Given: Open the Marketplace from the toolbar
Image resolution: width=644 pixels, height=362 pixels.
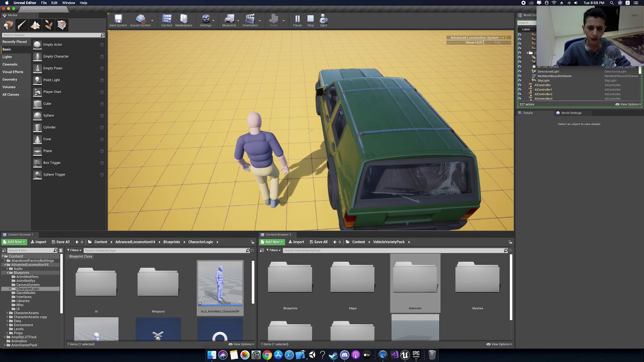Looking at the screenshot, I should pyautogui.click(x=184, y=21).
